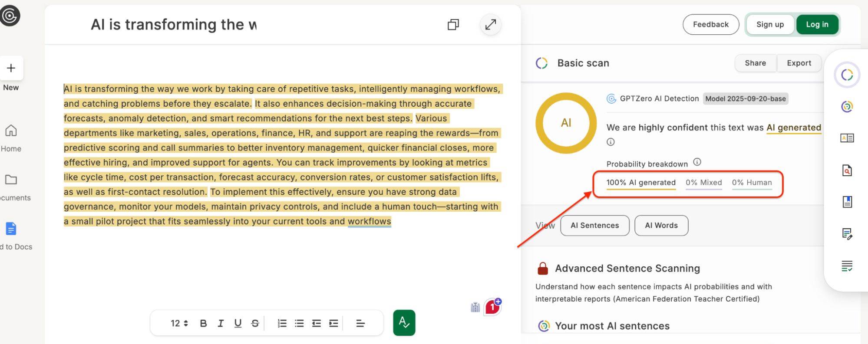Click the document title field
Viewport: 868px width, 344px height.
pyautogui.click(x=174, y=25)
